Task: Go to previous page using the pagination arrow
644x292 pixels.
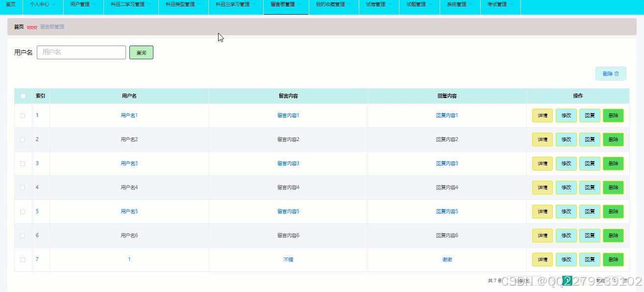Action: (x=554, y=280)
